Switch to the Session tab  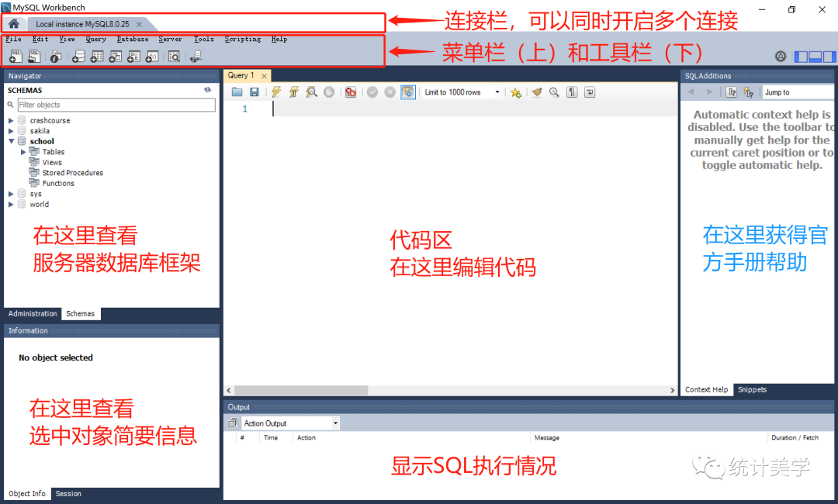(x=68, y=494)
